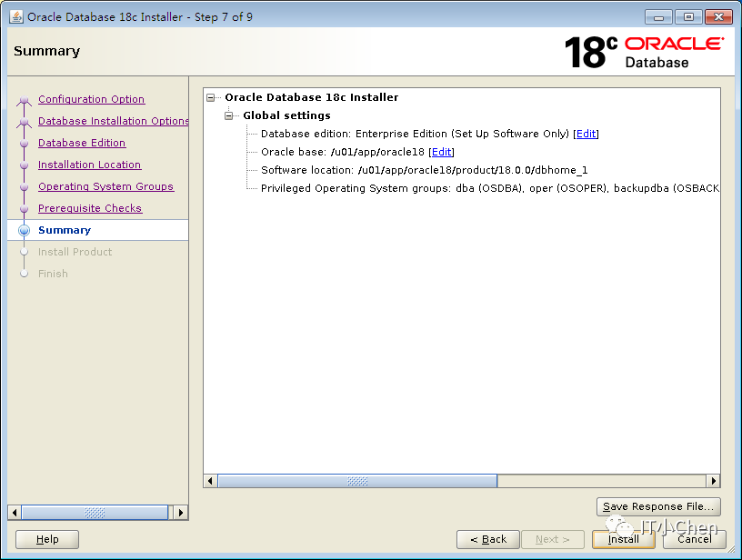Open Database Edition step
Screen dimensions: 742x560
82,143
